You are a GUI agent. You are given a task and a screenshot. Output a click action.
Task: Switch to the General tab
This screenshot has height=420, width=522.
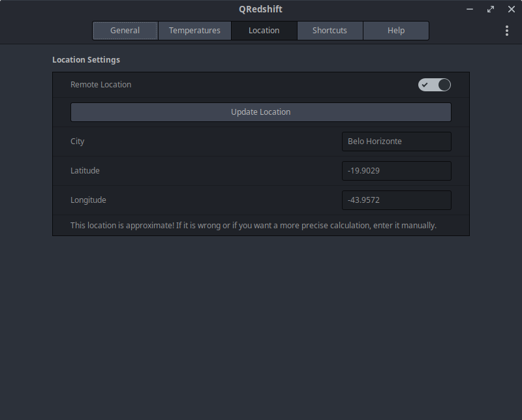click(125, 31)
